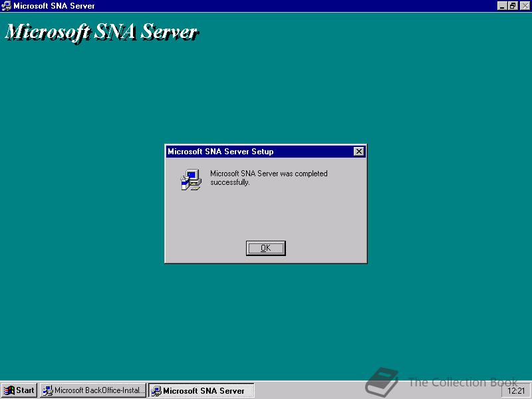Confirm the setup dialog with OK
This screenshot has width=532, height=399.
265,248
